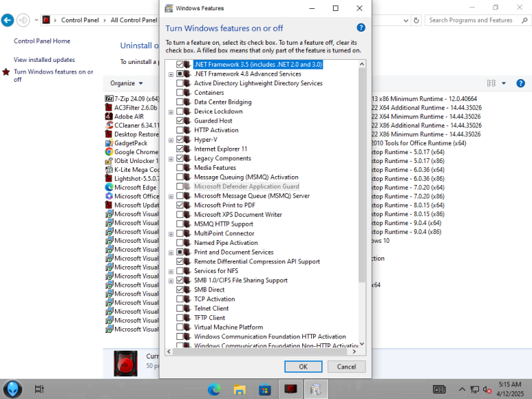Click the taskbar clock showing 5:15 AM
The image size is (532, 399).
click(x=510, y=389)
